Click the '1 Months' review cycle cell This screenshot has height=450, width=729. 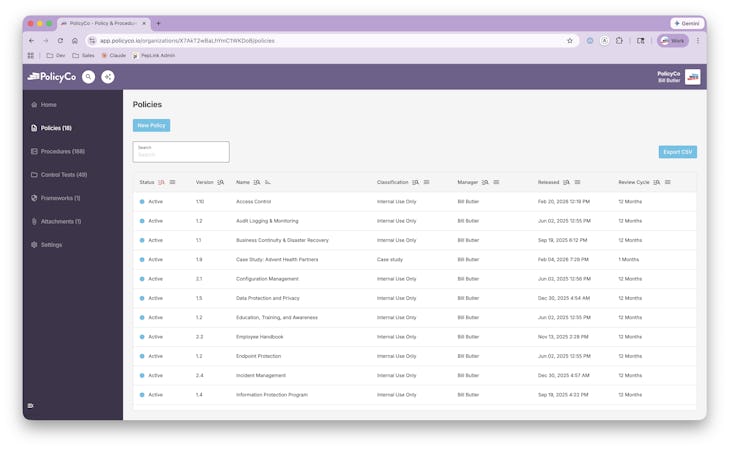[629, 259]
